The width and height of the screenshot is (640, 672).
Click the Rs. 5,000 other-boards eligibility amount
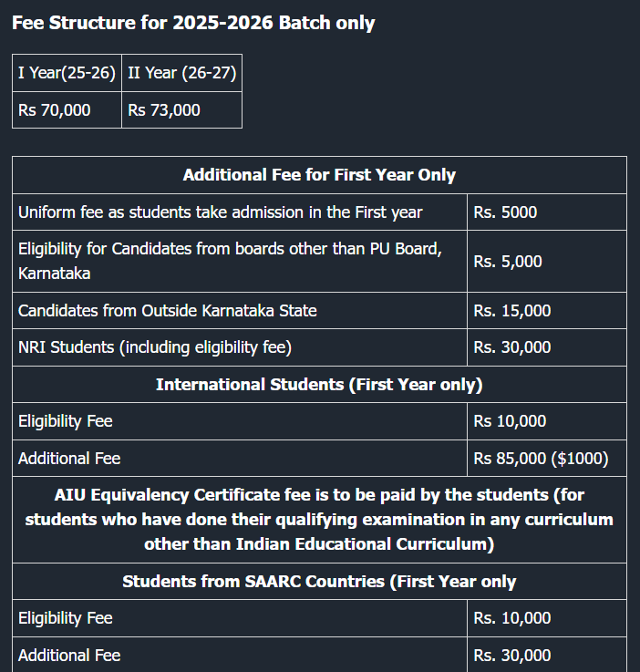[x=508, y=262]
